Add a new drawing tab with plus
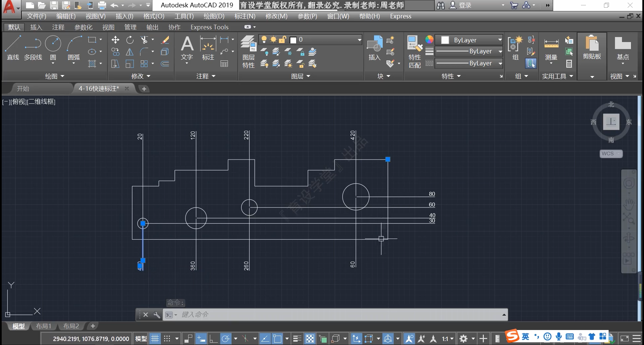 point(144,89)
